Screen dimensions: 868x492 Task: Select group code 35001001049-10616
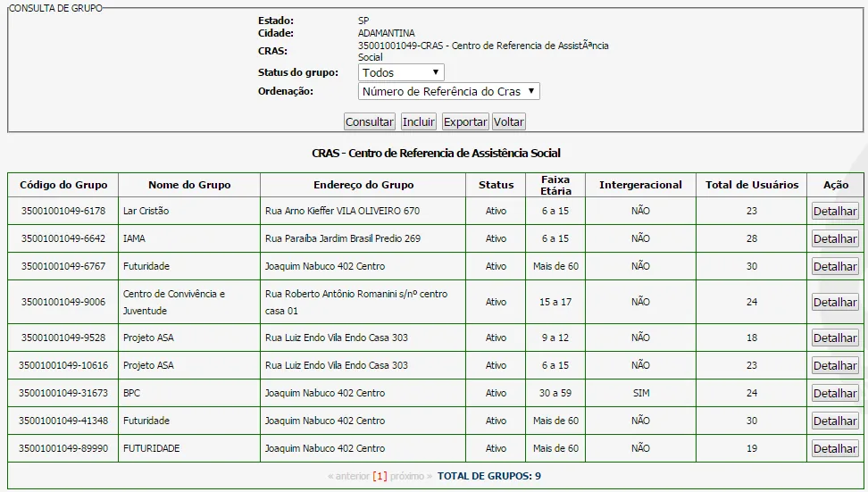pos(63,365)
